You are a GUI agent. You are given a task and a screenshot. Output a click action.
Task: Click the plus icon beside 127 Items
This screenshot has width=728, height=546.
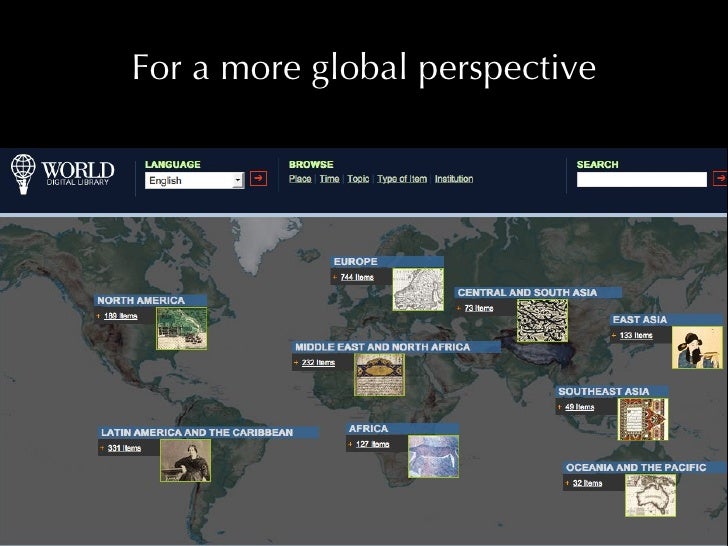point(350,444)
